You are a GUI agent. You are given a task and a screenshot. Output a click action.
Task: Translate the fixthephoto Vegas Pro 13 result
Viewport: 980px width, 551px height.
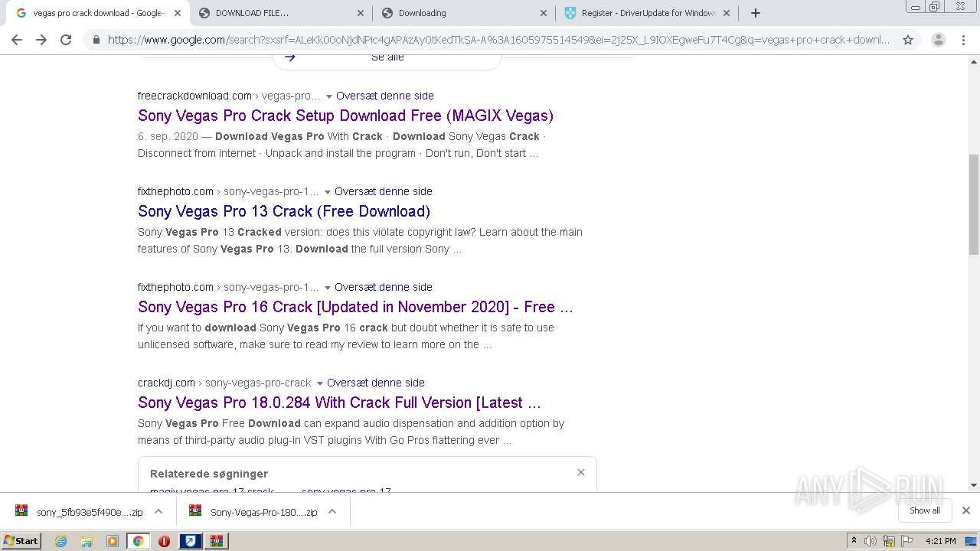pyautogui.click(x=384, y=191)
